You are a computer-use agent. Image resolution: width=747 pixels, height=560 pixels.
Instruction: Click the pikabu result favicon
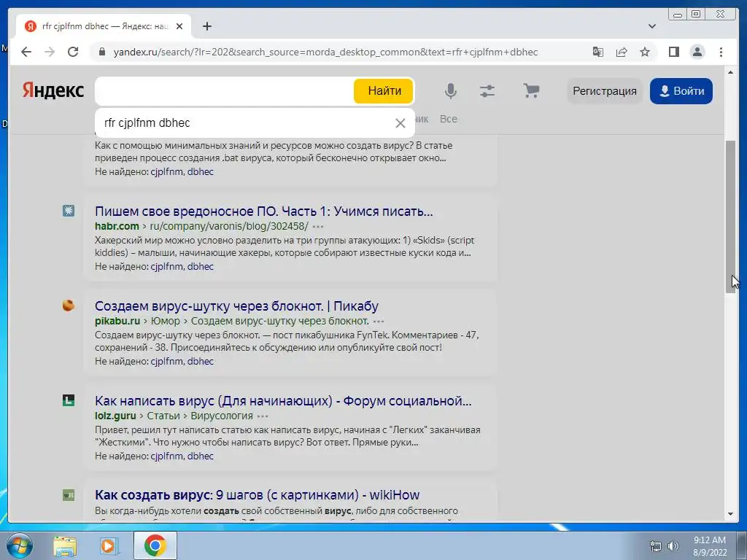point(69,306)
